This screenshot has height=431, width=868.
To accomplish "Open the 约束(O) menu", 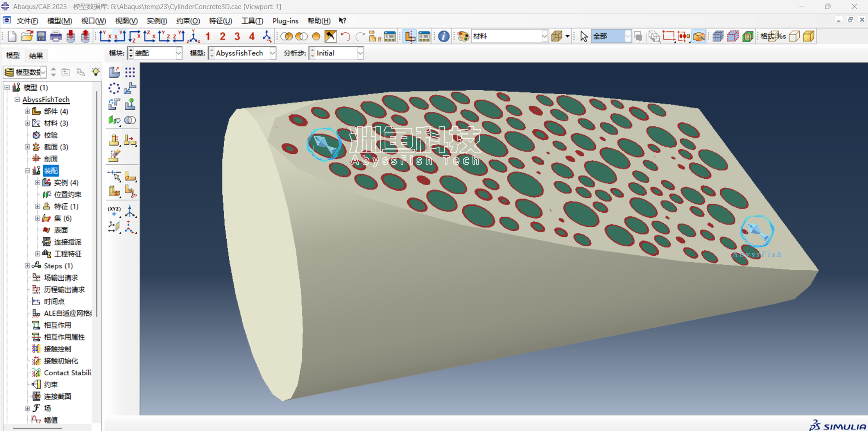I will [x=188, y=21].
